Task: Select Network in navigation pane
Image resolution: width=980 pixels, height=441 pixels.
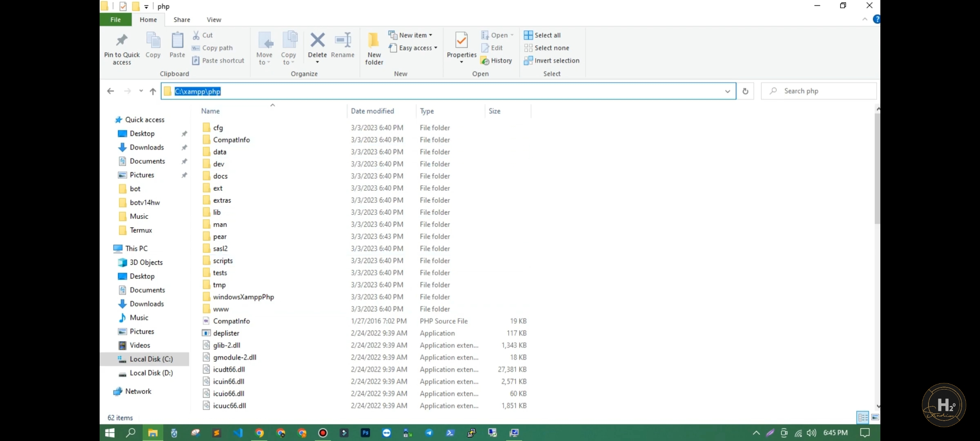Action: point(132,391)
